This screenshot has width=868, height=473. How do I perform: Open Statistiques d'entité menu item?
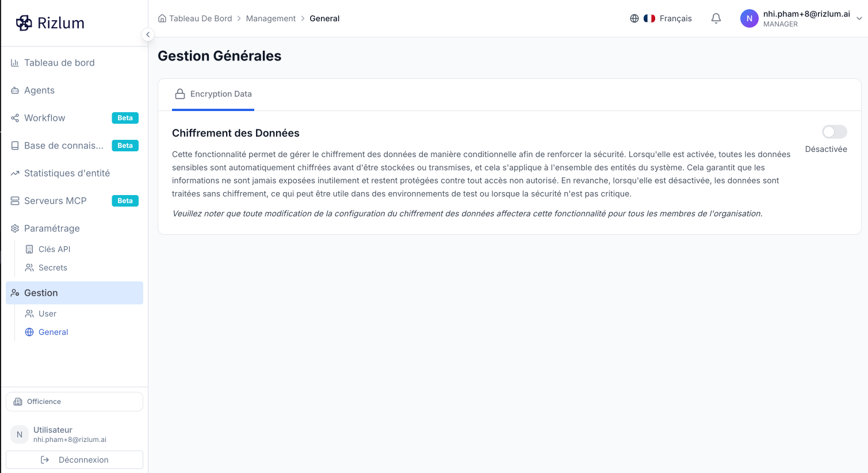(x=74, y=173)
